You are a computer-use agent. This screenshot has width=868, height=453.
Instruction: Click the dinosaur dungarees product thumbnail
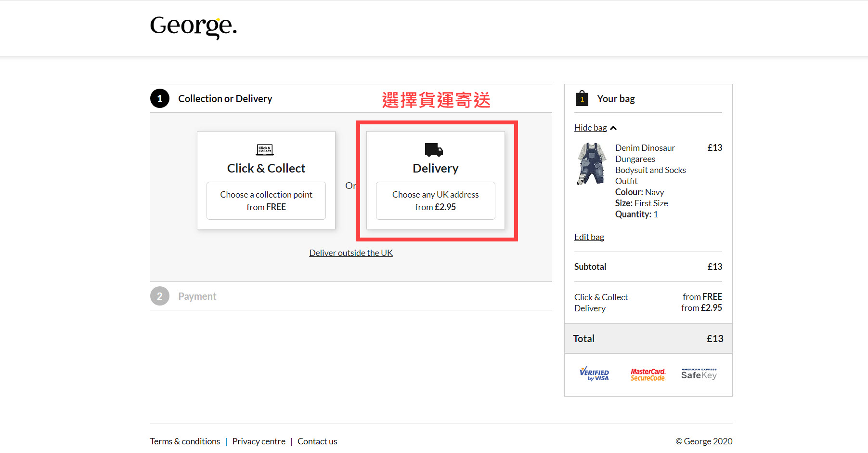point(591,164)
